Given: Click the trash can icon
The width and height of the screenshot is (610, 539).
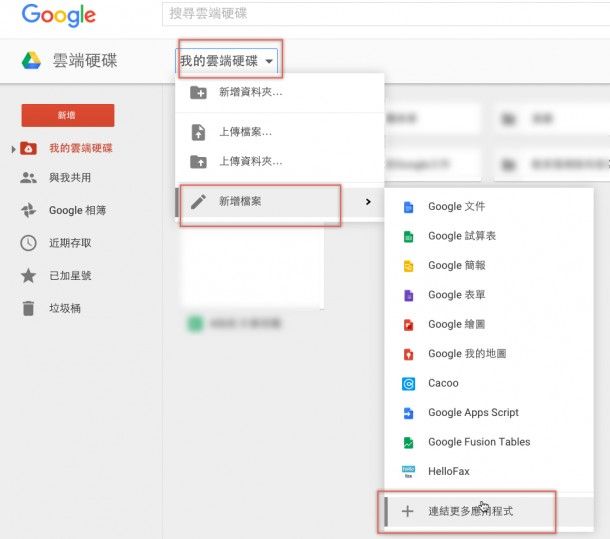Looking at the screenshot, I should point(28,308).
